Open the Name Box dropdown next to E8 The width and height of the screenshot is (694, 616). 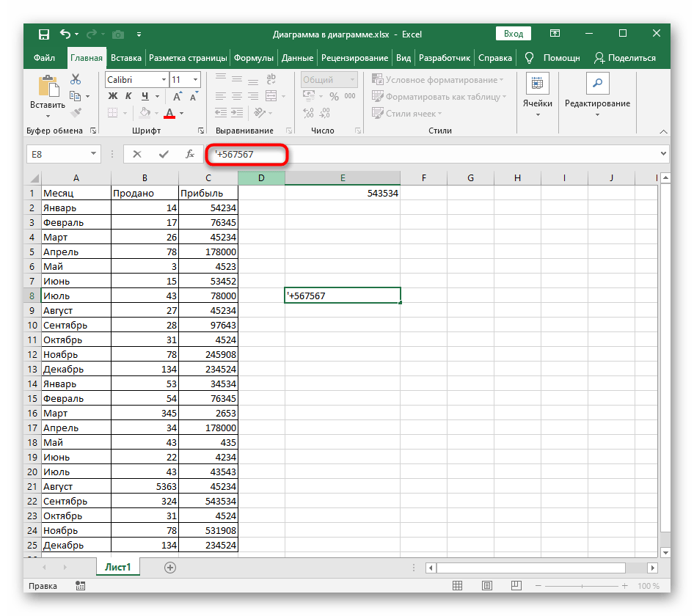click(93, 154)
